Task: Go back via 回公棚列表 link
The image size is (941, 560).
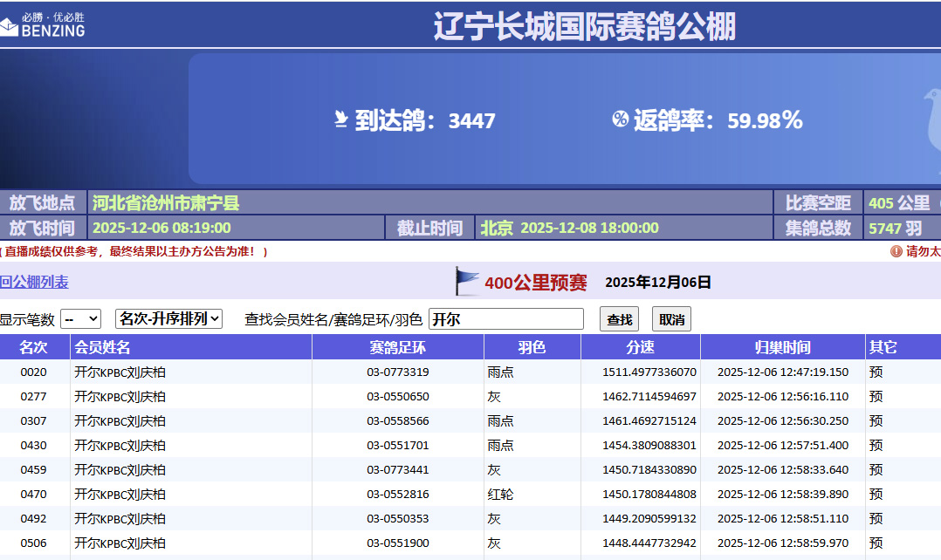Action: click(x=34, y=282)
